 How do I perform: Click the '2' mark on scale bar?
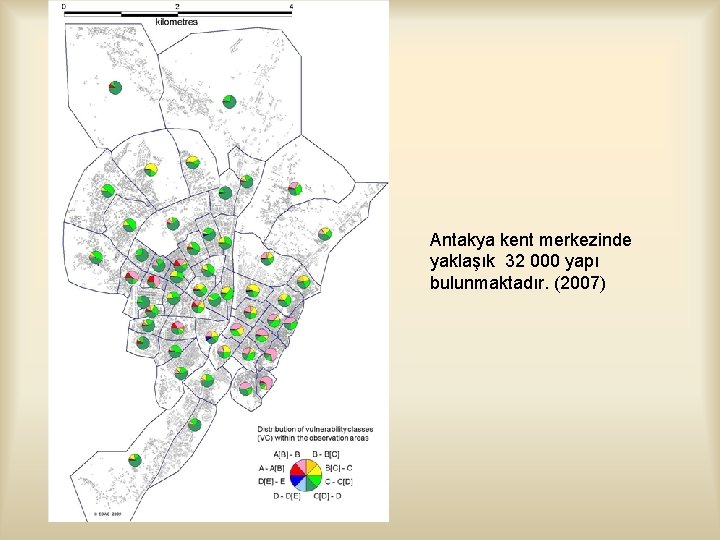(x=177, y=6)
